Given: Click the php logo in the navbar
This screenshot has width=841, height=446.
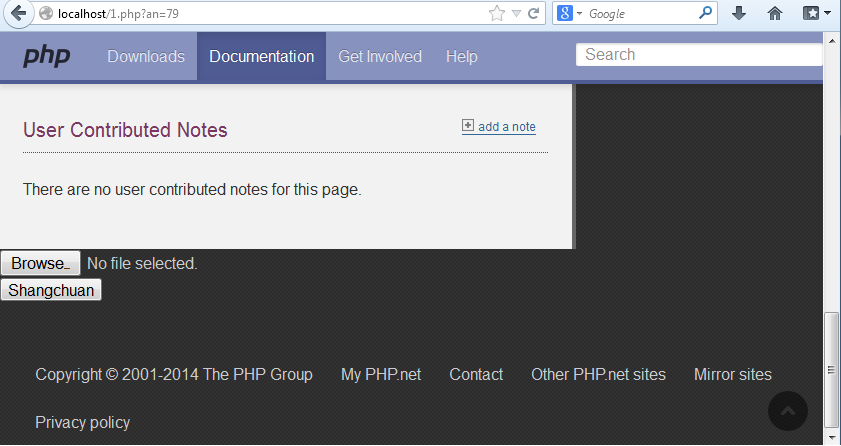Looking at the screenshot, I should [47, 56].
